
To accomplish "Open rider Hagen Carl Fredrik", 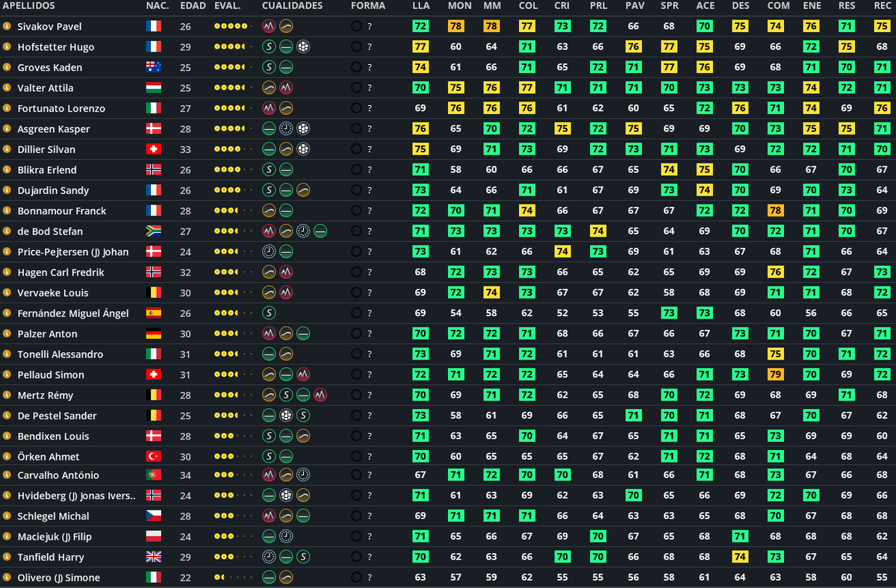I will [x=60, y=272].
